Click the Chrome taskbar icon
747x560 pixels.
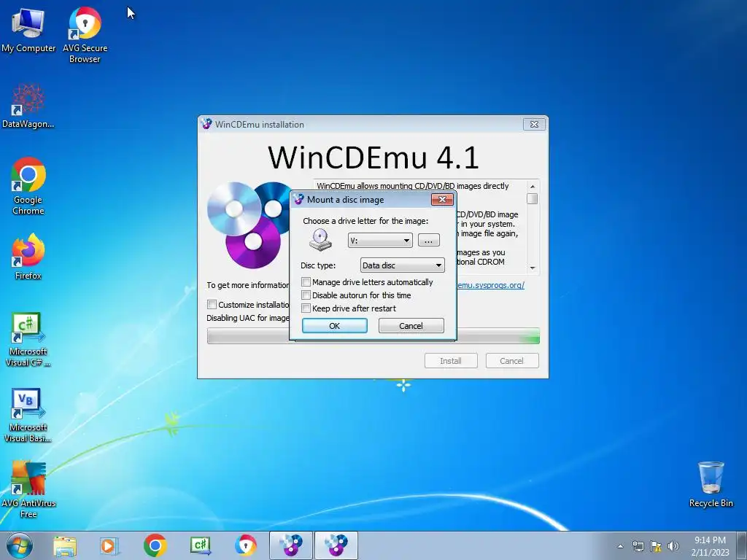[x=155, y=545]
